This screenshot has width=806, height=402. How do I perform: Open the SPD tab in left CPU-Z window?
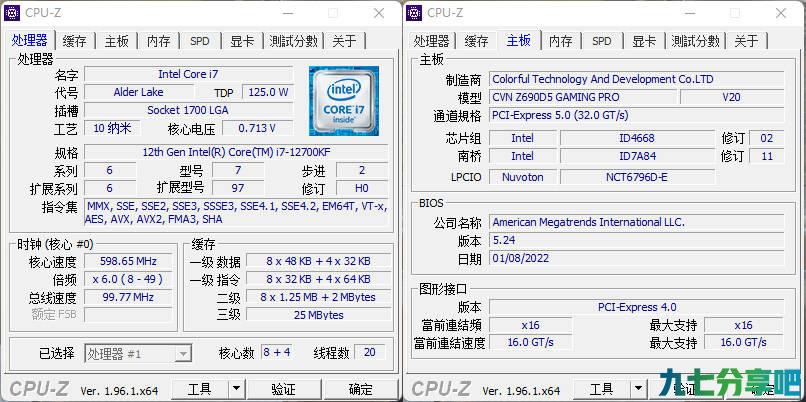(200, 41)
